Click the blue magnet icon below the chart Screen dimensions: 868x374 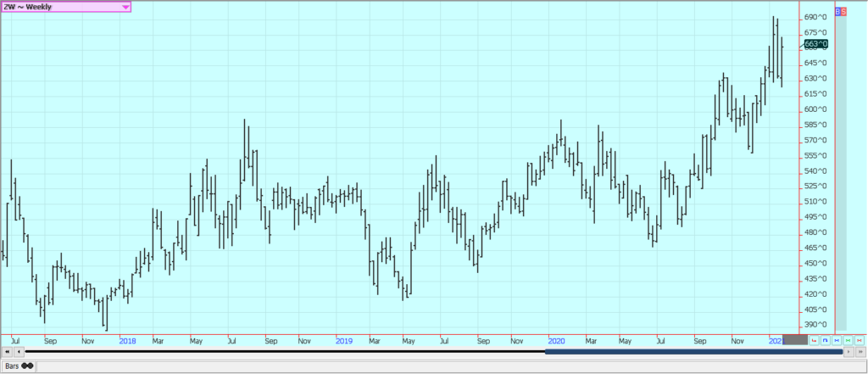tap(826, 340)
